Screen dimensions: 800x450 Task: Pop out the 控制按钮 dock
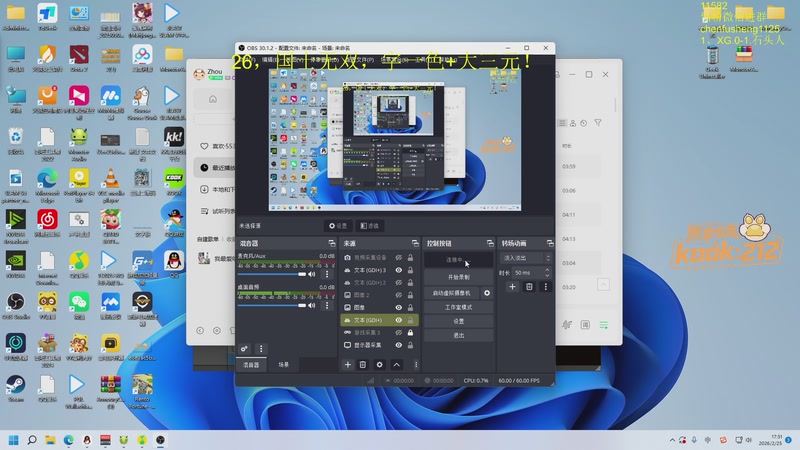[x=490, y=243]
